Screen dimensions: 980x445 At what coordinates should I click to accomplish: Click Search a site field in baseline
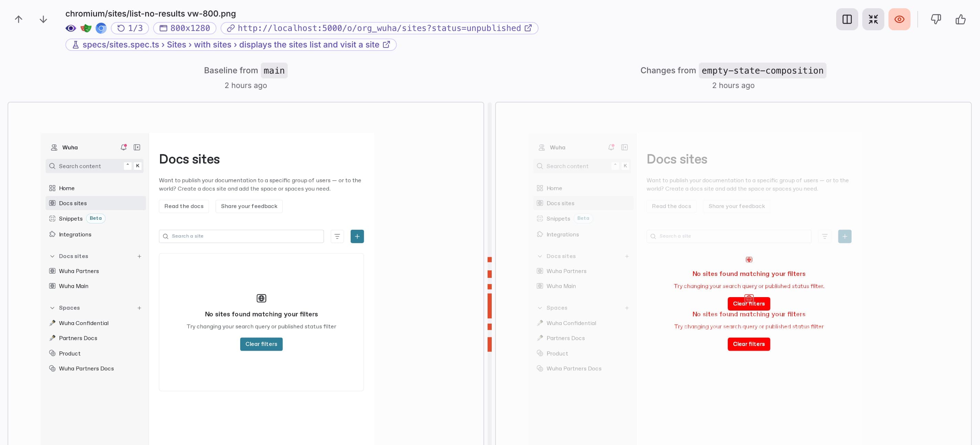click(241, 236)
